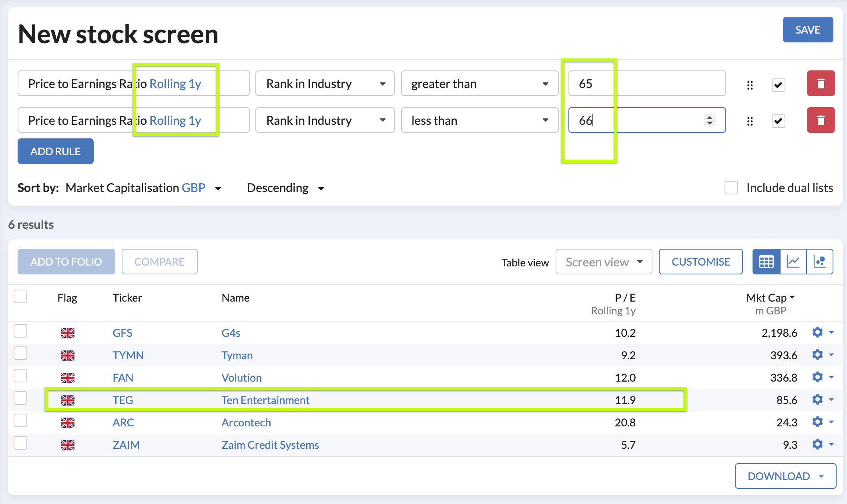Click the stepper arrows in the 66 field

[x=710, y=120]
